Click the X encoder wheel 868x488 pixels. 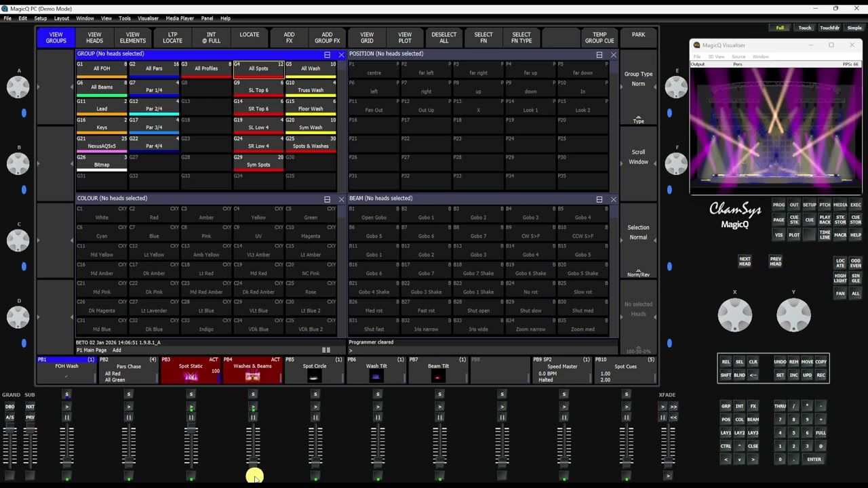pos(735,315)
